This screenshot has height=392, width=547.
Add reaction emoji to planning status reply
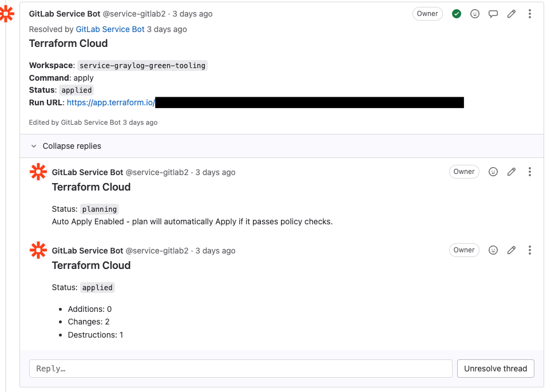[x=493, y=172]
